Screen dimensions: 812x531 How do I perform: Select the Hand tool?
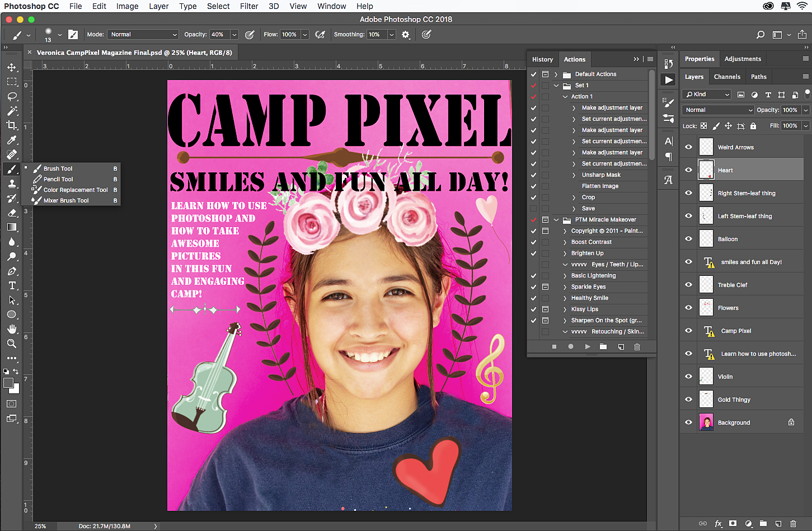point(12,329)
